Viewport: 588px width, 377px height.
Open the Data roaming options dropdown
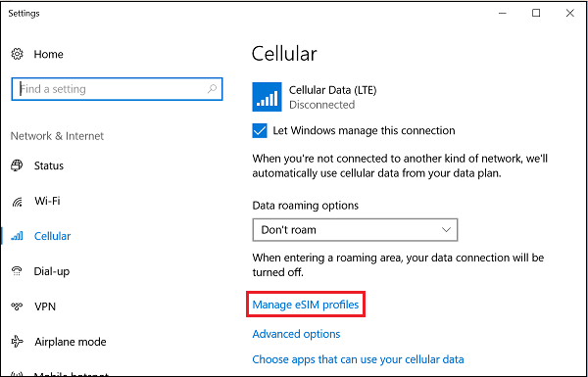pyautogui.click(x=355, y=230)
